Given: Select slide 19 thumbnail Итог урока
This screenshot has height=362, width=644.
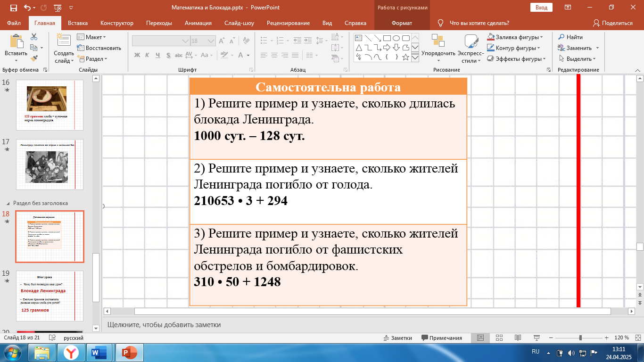Looking at the screenshot, I should 50,296.
